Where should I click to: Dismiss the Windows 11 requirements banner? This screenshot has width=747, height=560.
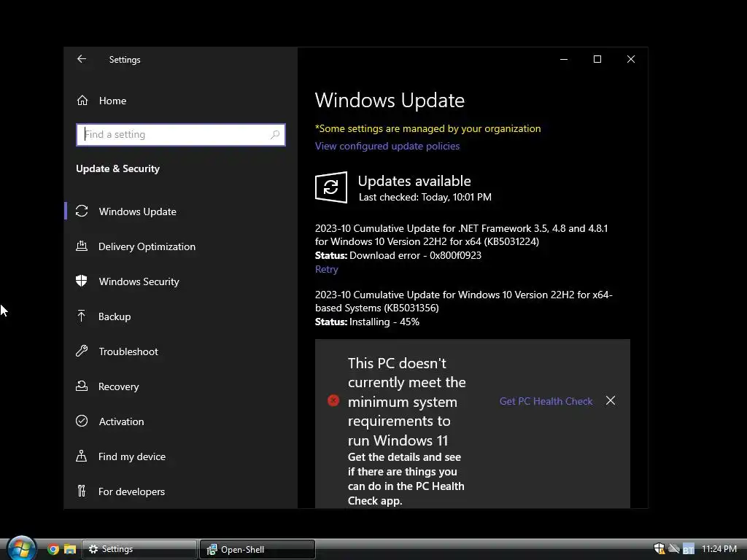(x=611, y=400)
